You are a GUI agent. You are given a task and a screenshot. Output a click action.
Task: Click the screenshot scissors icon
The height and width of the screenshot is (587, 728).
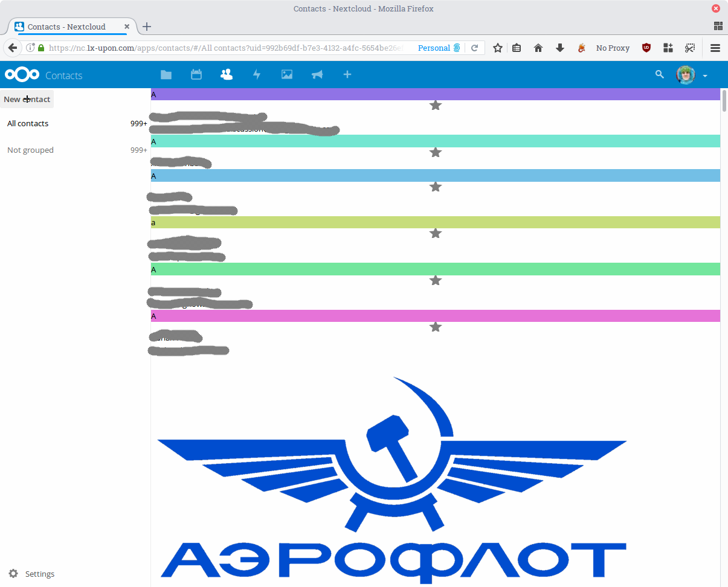[690, 48]
